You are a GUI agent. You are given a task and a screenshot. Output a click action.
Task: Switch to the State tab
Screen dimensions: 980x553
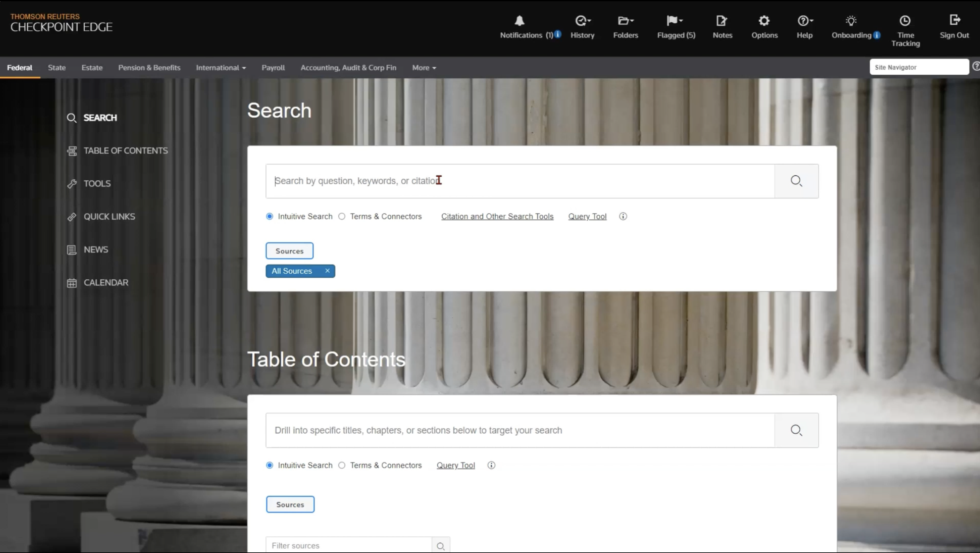(x=57, y=68)
